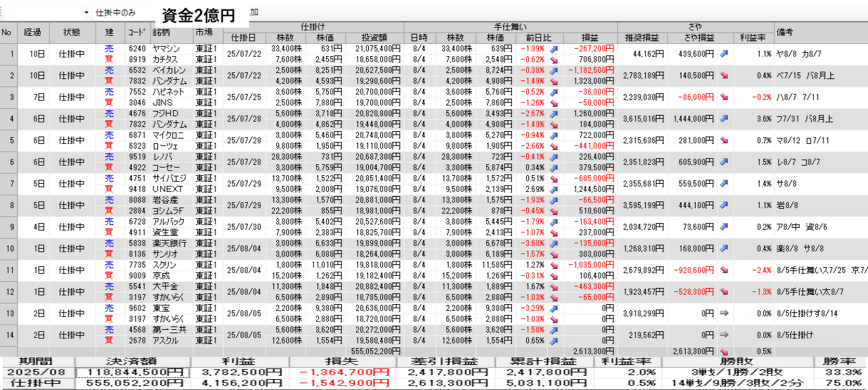Image resolution: width=868 pixels, height=390 pixels.
Task: Click red down arrow next to -928,600円
Action: 723,271
